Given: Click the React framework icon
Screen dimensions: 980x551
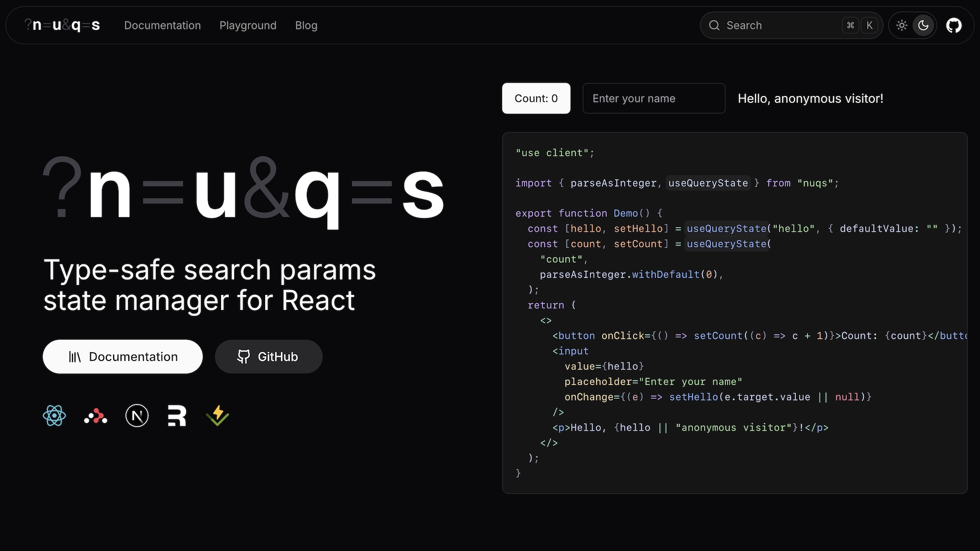Looking at the screenshot, I should point(54,416).
